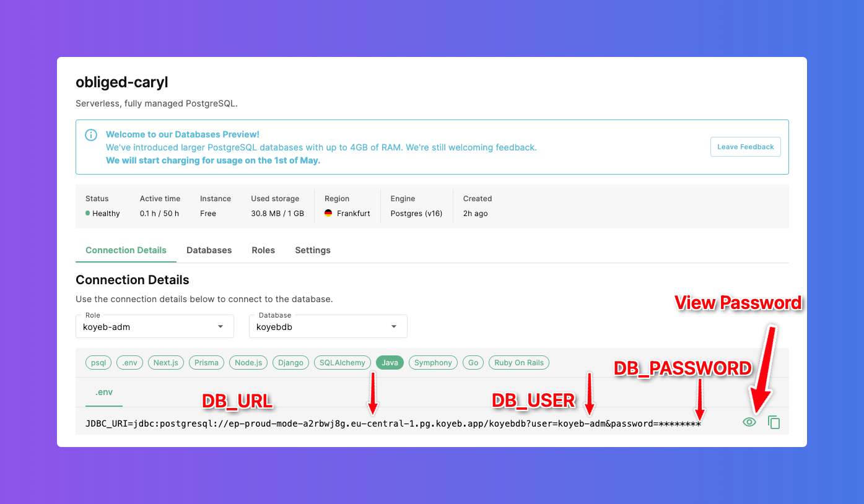Choose the Ruby On Rails format
Viewport: 864px width, 504px height.
tap(518, 363)
